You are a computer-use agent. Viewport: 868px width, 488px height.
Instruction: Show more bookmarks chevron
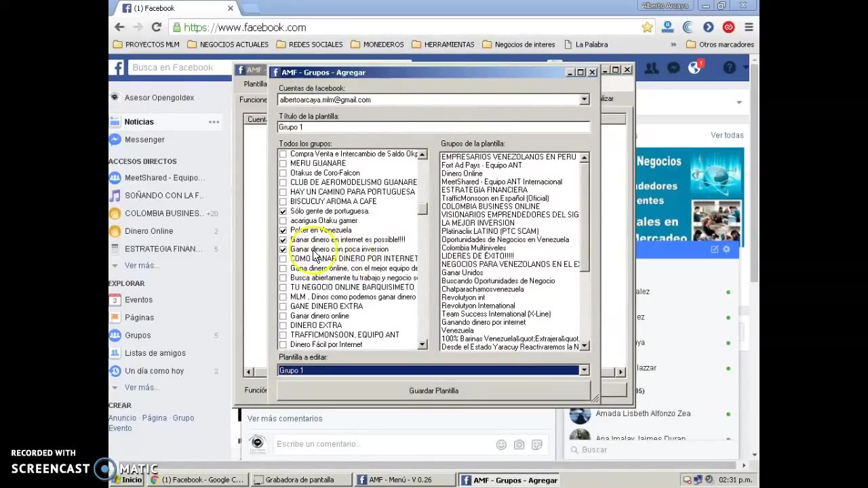673,45
